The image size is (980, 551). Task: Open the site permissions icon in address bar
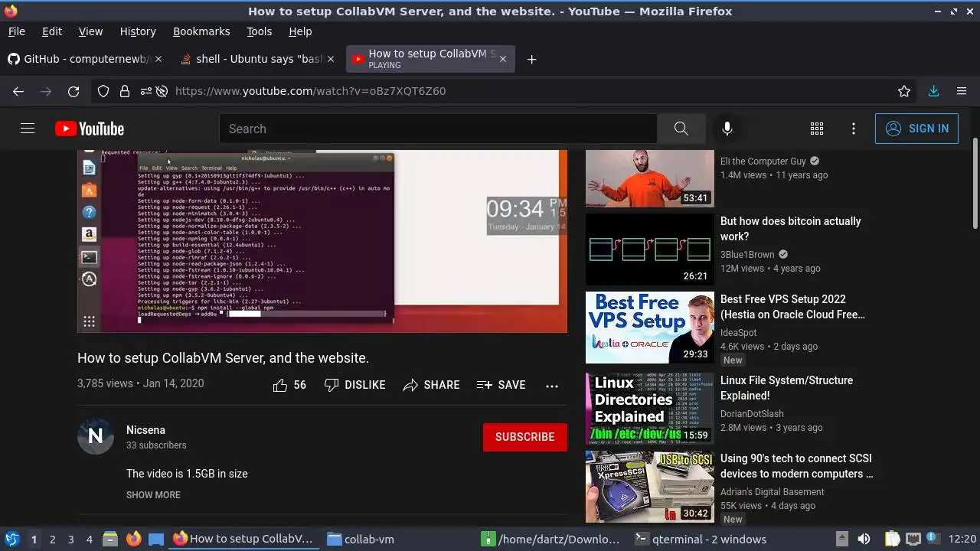[145, 91]
